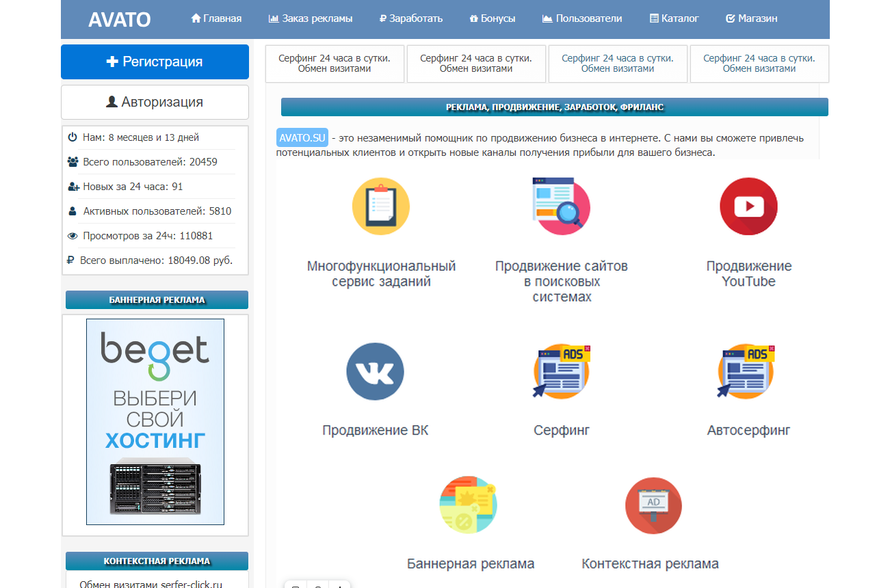The width and height of the screenshot is (890, 588).
Task: Click the search engine promotion icon
Action: [562, 206]
